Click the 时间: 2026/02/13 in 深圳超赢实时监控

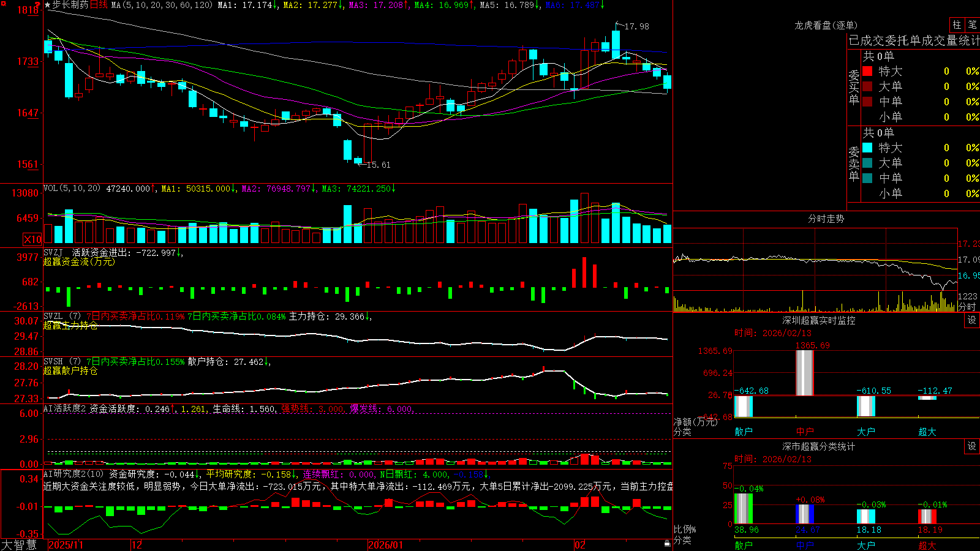coord(773,333)
